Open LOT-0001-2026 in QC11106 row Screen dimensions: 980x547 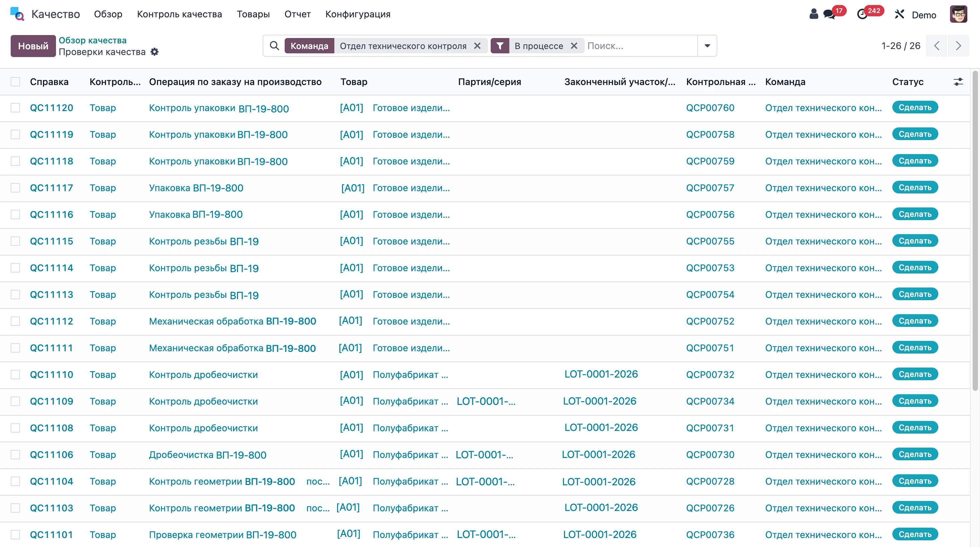click(598, 455)
